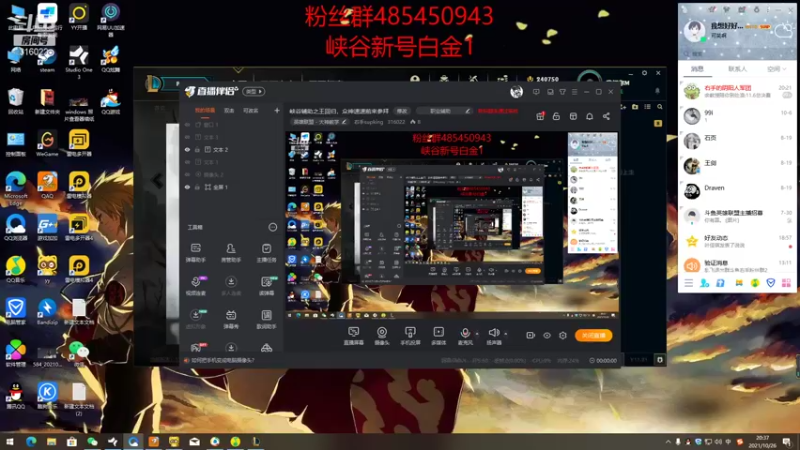
Task: Open the 职业辅助 category selector
Action: tap(443, 111)
